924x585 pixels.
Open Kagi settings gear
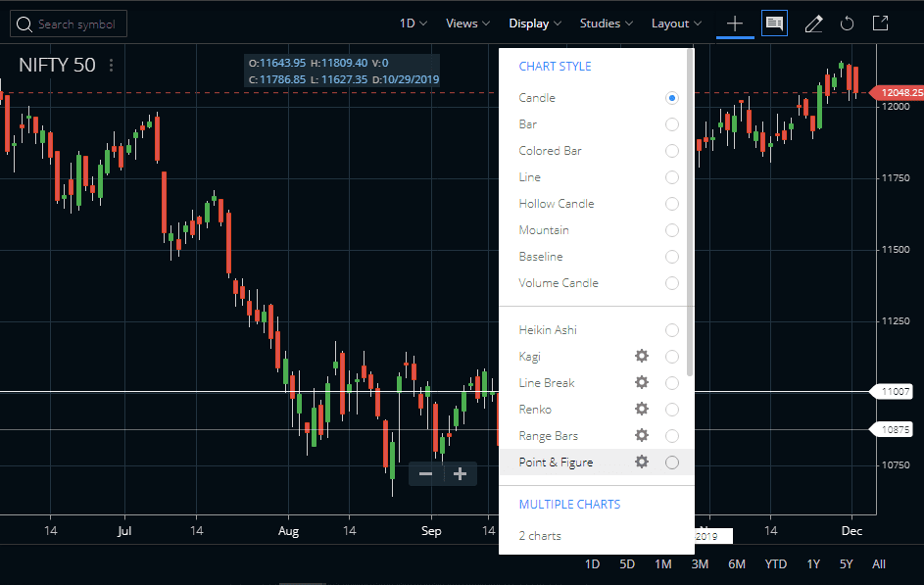point(642,356)
